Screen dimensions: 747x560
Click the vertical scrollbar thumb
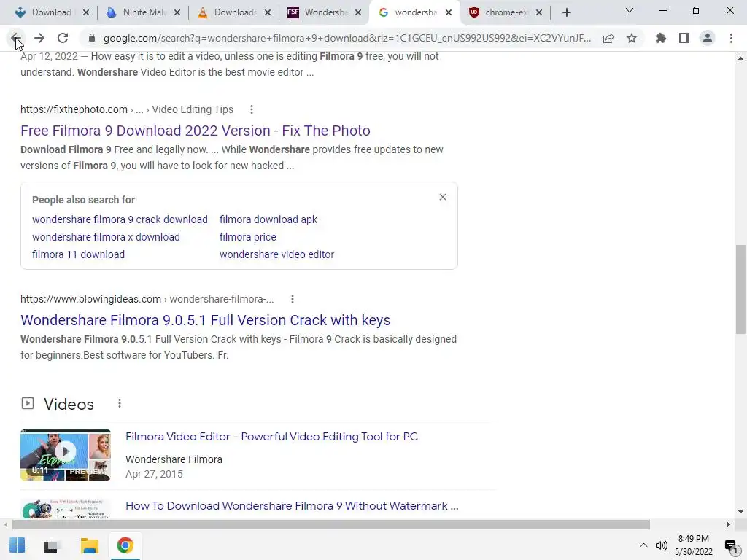click(740, 289)
